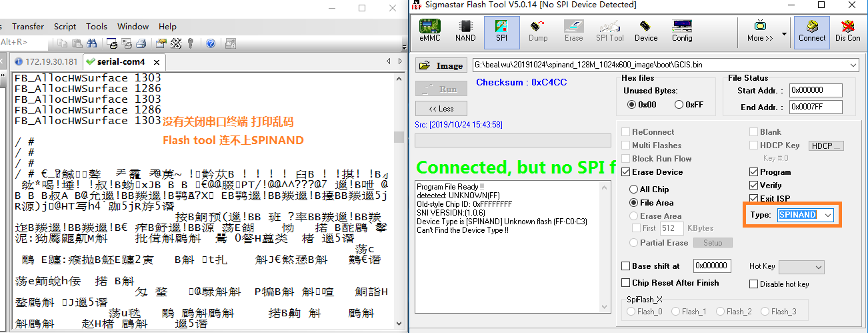Click the Connect icon
Screen dimensions: 868x333
[811, 31]
